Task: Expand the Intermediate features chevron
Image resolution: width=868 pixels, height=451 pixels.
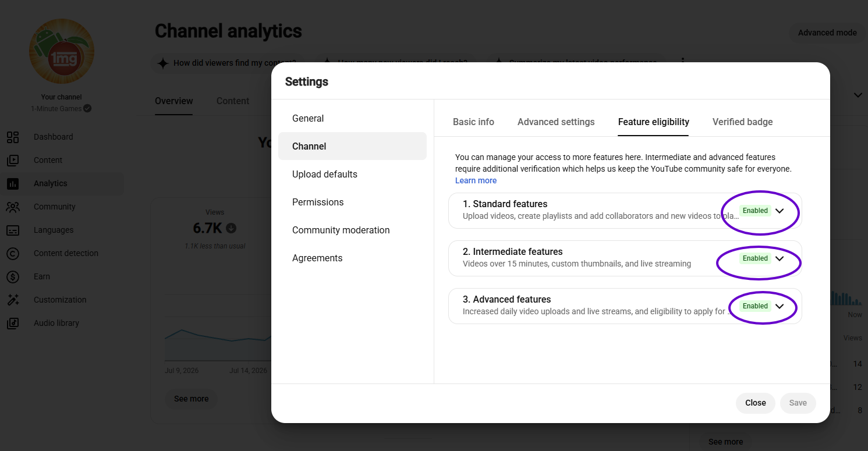Action: [780, 258]
